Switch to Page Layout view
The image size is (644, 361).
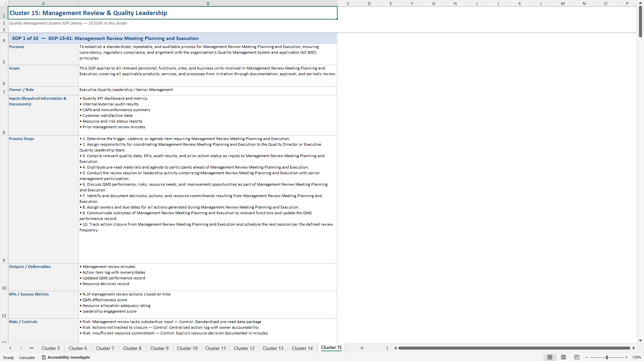pyautogui.click(x=563, y=357)
